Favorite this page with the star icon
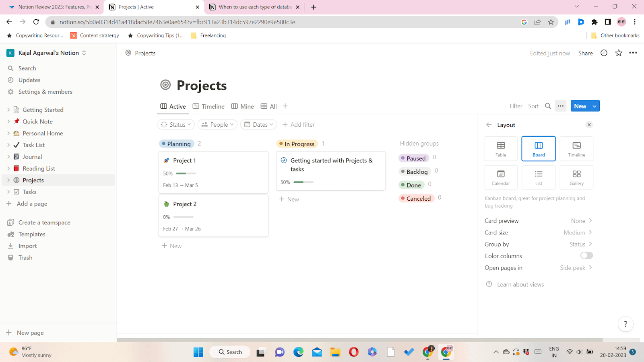This screenshot has width=644, height=362. pos(619,53)
